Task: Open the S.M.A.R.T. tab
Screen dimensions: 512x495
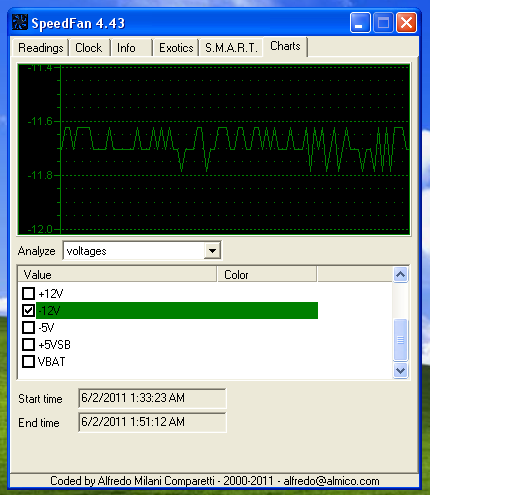Action: 231,48
